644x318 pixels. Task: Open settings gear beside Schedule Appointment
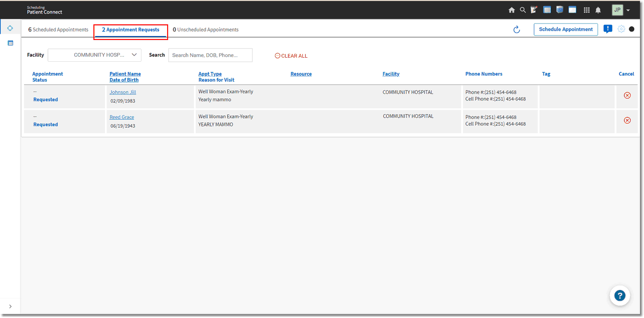coord(621,29)
